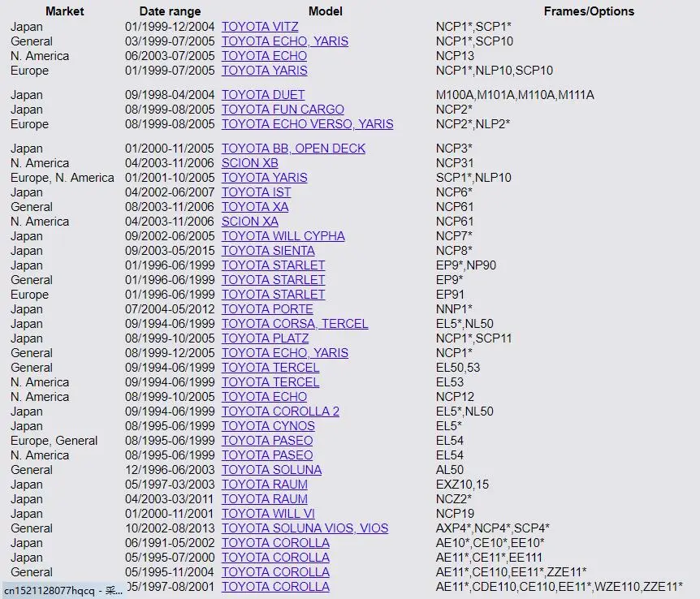The image size is (700, 599).
Task: Click the TOYOTA FUN CARGO link
Action: 283,110
